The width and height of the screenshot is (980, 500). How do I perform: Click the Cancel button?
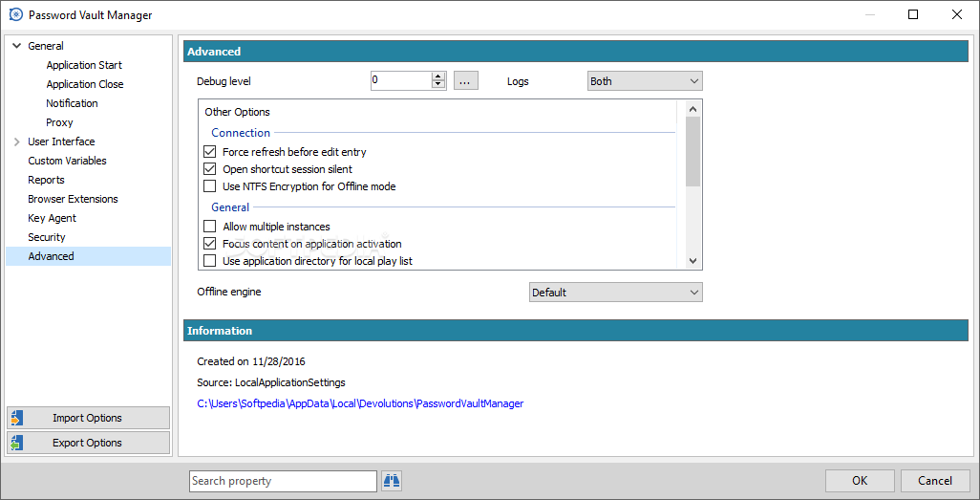tap(935, 481)
